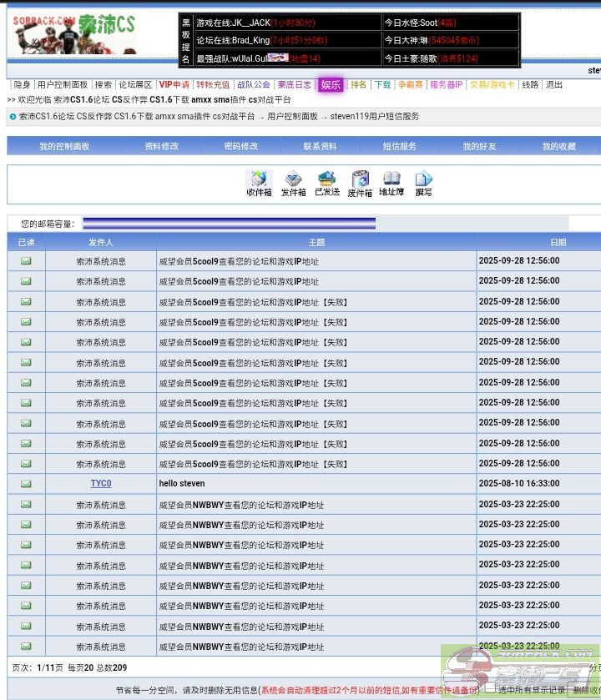Open sender TYC0 profile link
The height and width of the screenshot is (700, 601).
point(101,484)
